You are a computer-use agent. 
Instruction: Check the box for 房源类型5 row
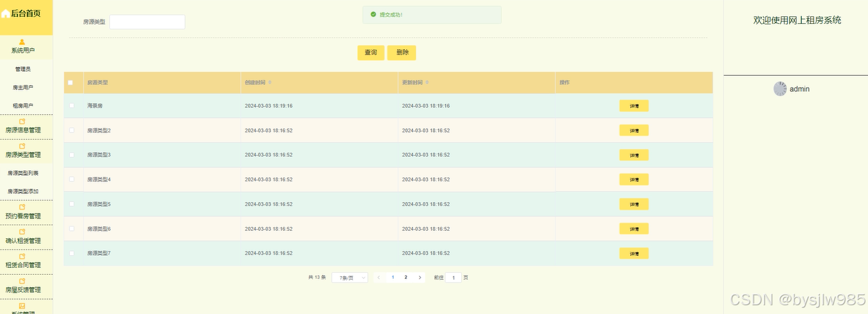71,204
